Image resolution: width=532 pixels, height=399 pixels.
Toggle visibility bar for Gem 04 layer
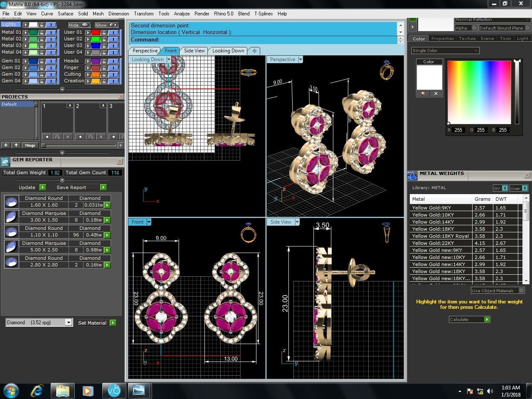[x=51, y=81]
